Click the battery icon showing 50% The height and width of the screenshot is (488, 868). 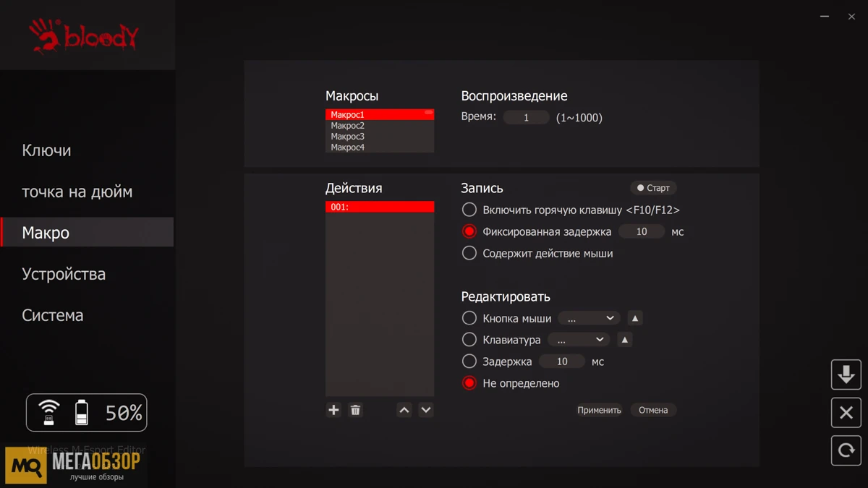(x=82, y=412)
